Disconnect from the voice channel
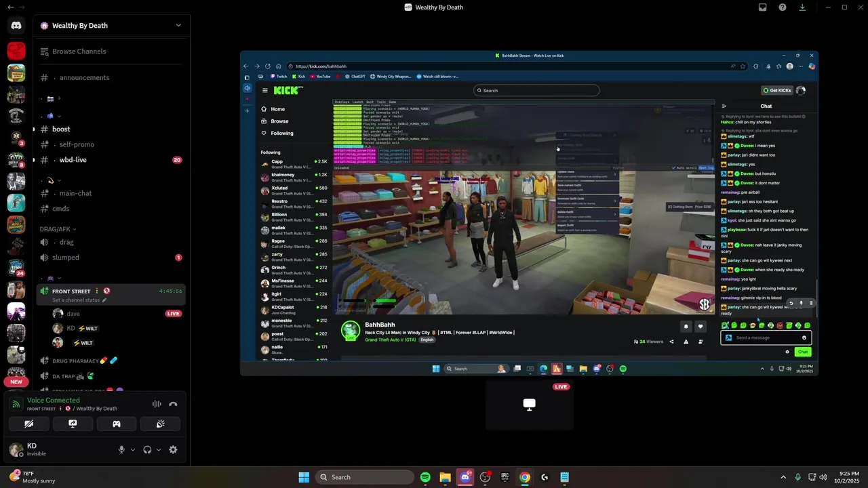The width and height of the screenshot is (868, 488). point(173,404)
